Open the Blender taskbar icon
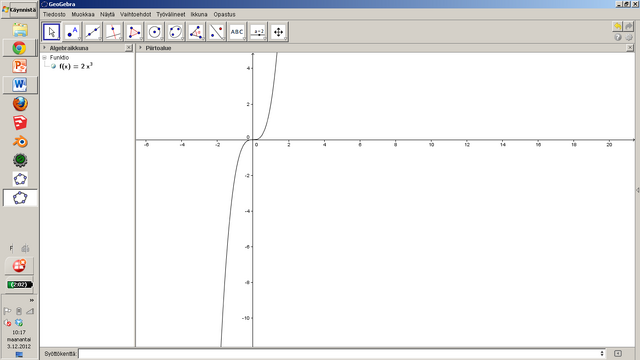This screenshot has width=640, height=360. pos(20,142)
